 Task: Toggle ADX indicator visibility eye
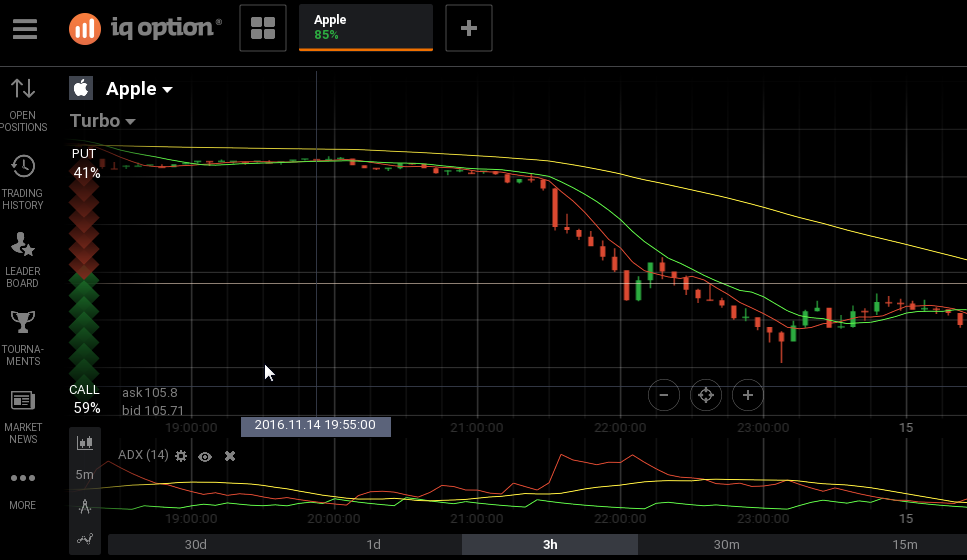click(x=205, y=456)
